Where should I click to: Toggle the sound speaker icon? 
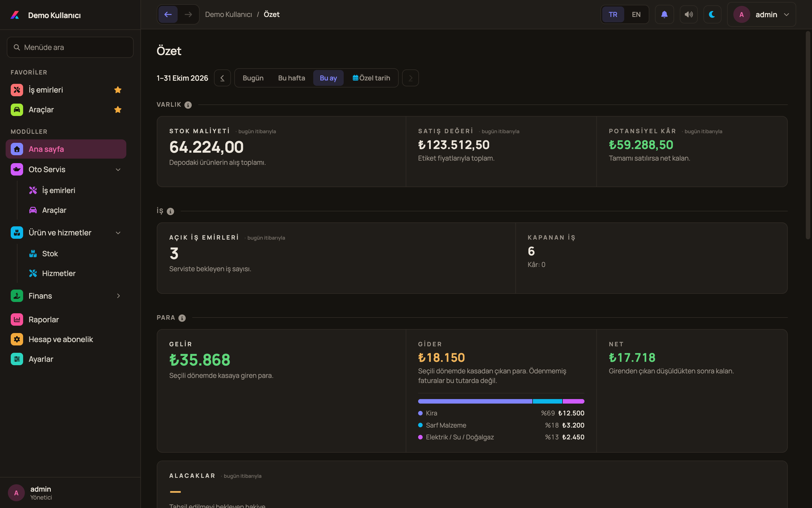coord(689,14)
